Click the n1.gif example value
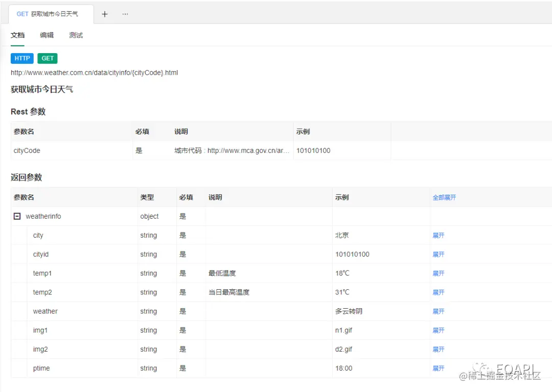The height and width of the screenshot is (392, 552). tap(343, 331)
